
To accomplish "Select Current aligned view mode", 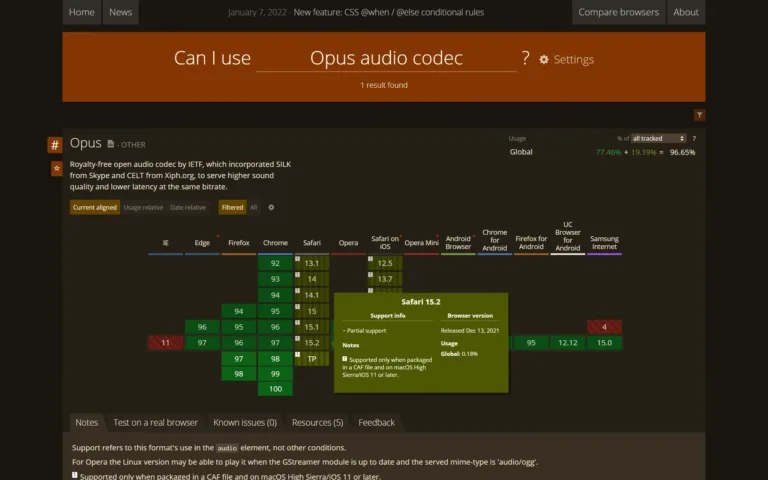I will tap(95, 207).
